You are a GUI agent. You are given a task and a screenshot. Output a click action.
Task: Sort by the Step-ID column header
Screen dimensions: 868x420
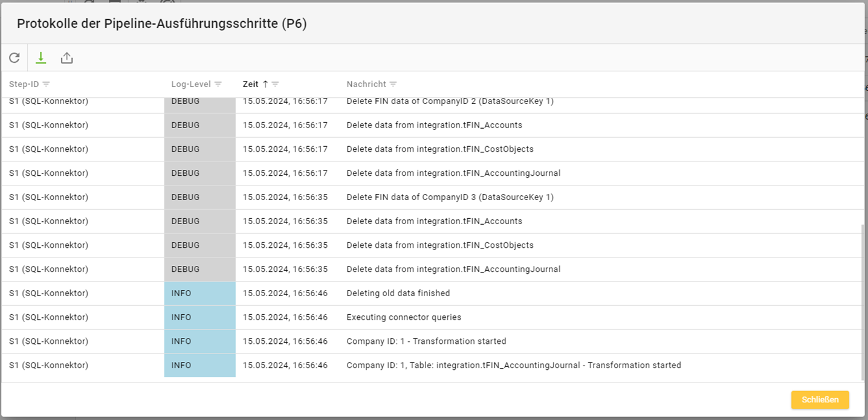pos(24,84)
